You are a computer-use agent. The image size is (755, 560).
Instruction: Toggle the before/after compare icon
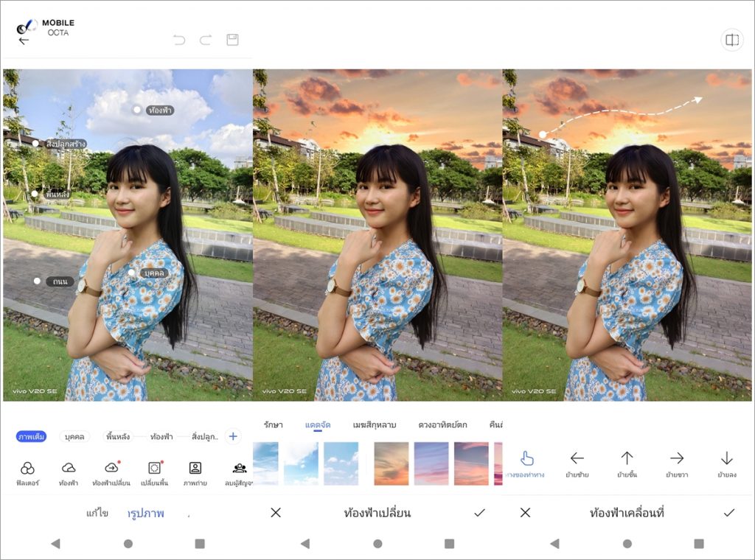click(x=731, y=41)
